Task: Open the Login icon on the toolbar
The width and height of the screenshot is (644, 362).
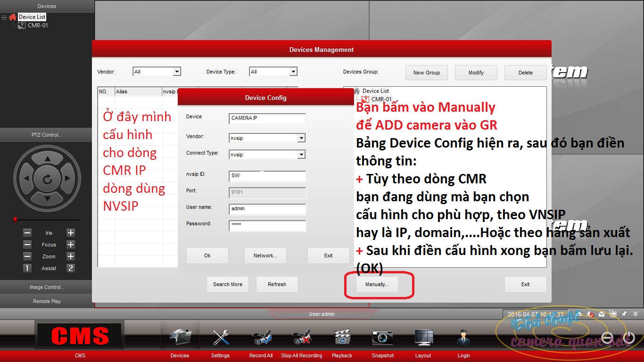Action: [x=463, y=337]
